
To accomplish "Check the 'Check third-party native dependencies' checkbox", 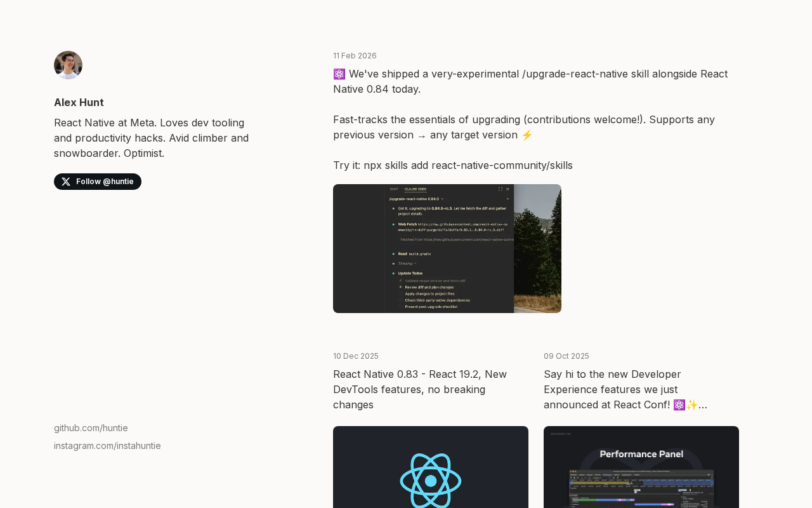I will [401, 300].
